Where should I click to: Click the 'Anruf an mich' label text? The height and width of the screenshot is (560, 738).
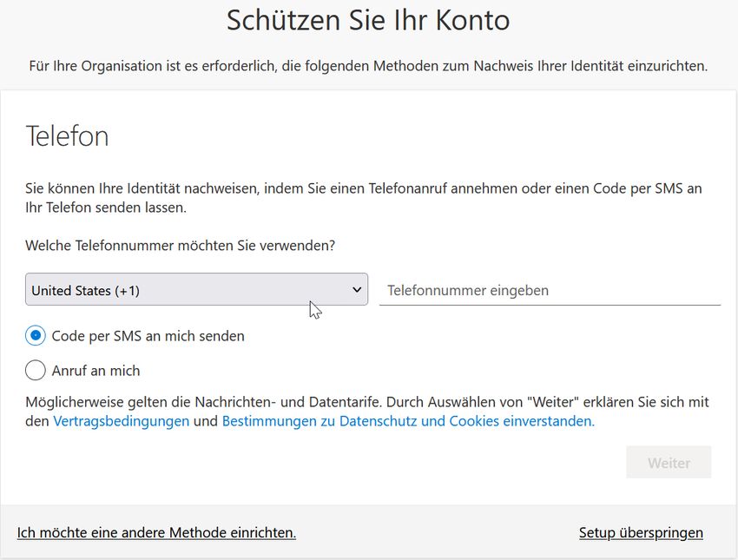96,371
